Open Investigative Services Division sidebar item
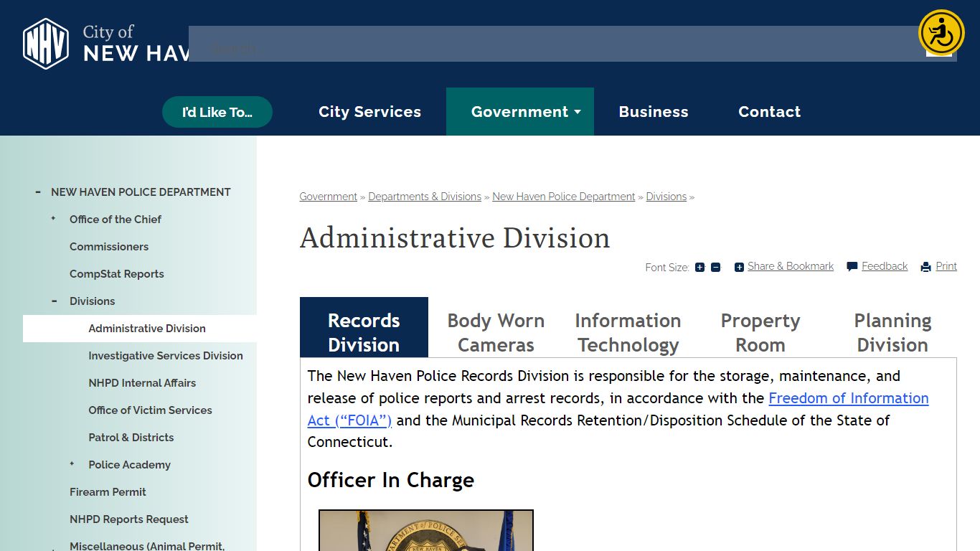 (166, 356)
